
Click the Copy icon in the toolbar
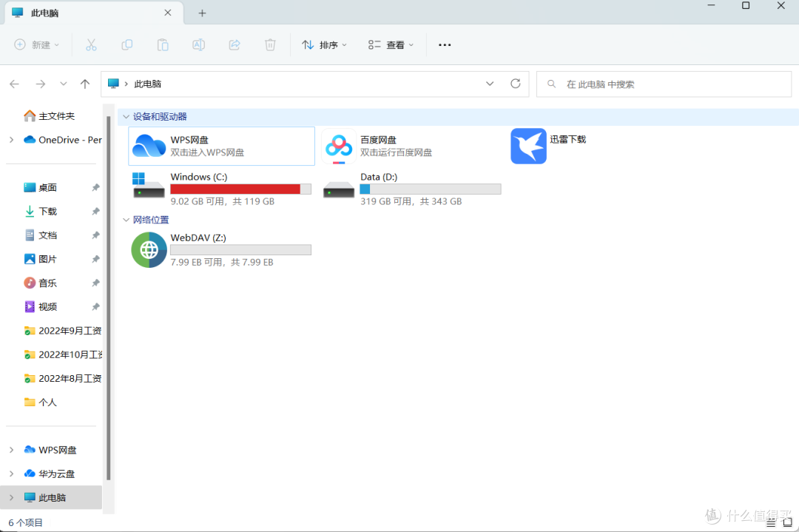(127, 44)
